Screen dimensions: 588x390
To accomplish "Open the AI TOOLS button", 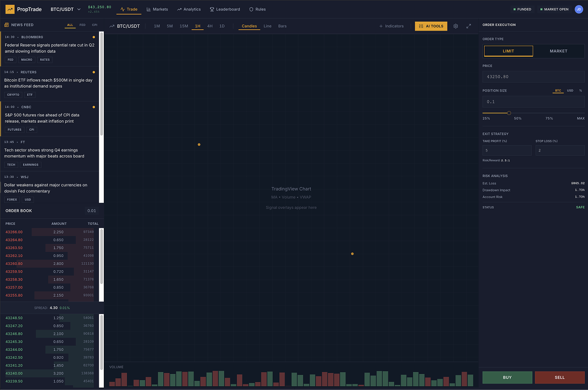I will 431,26.
